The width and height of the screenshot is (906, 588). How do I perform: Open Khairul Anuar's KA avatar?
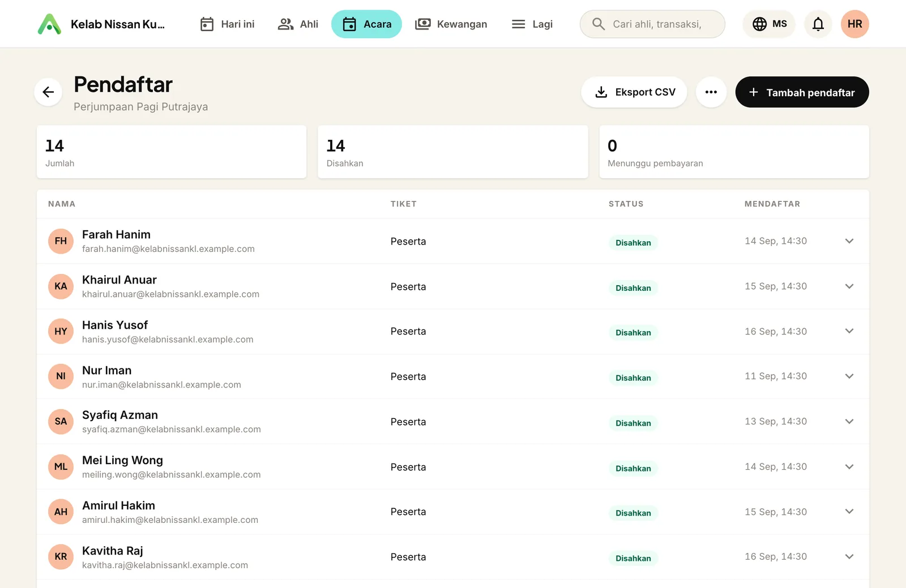point(61,286)
